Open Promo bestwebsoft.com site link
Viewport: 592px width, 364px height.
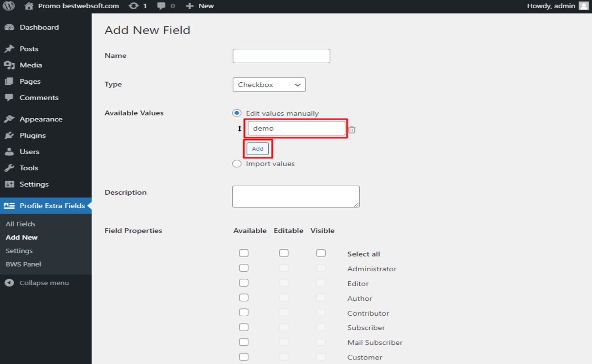pyautogui.click(x=78, y=6)
